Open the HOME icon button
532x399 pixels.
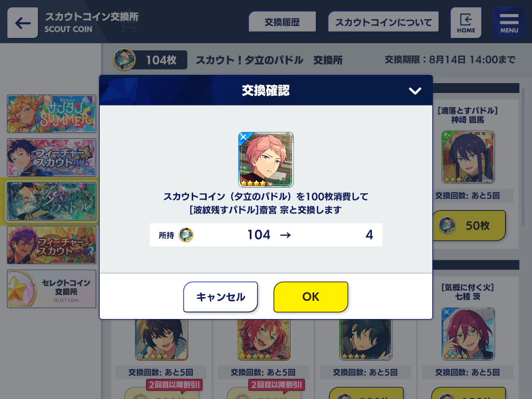coord(465,23)
